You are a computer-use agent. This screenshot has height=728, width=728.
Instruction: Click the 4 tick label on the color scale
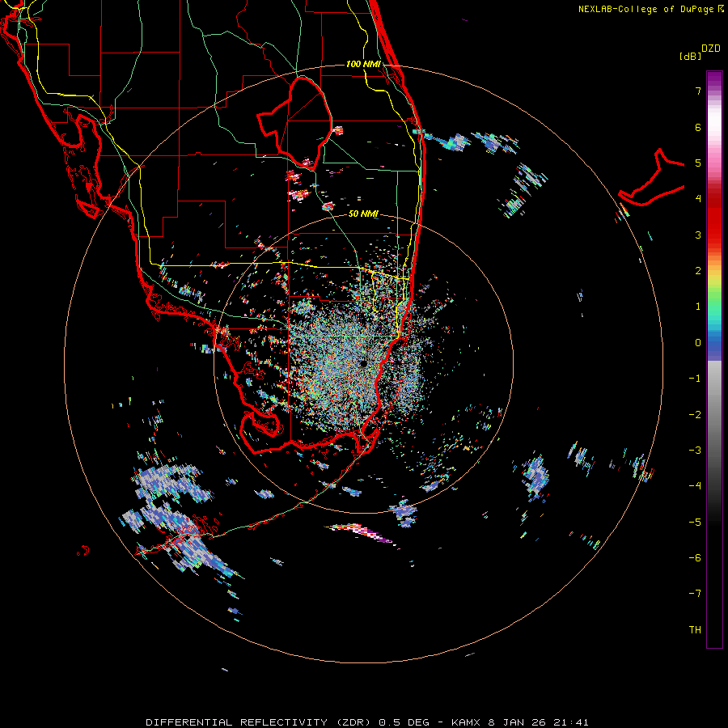[x=698, y=199]
